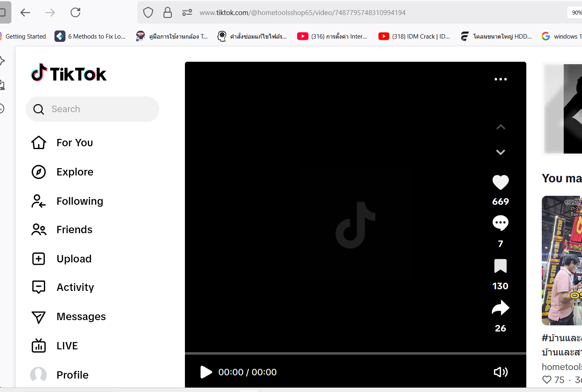The image size is (582, 392).
Task: Open comments with speech bubble icon
Action: click(x=500, y=223)
